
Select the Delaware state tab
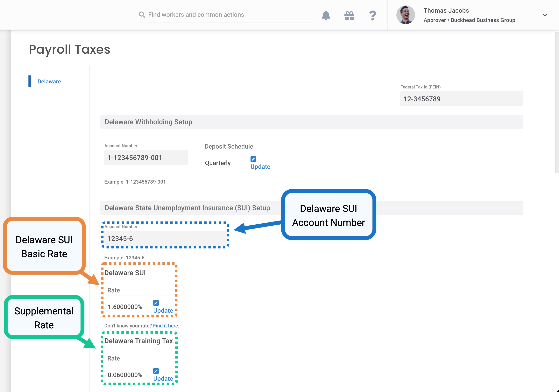(49, 81)
